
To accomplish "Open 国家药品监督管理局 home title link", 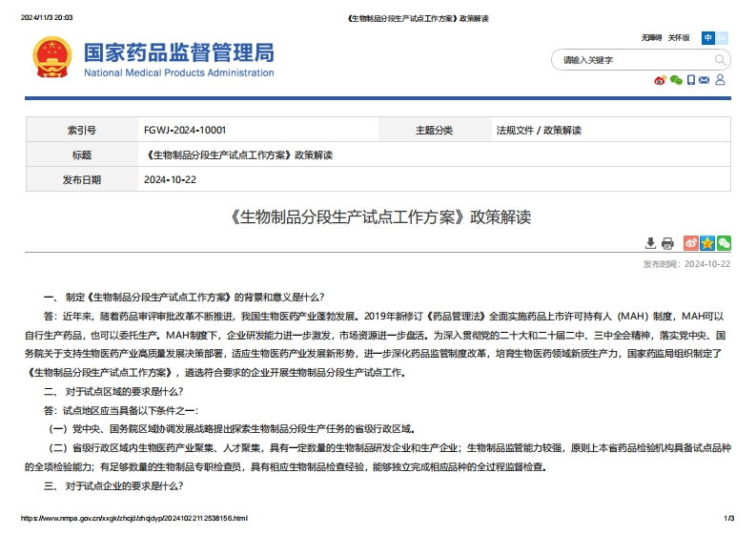I will (178, 52).
